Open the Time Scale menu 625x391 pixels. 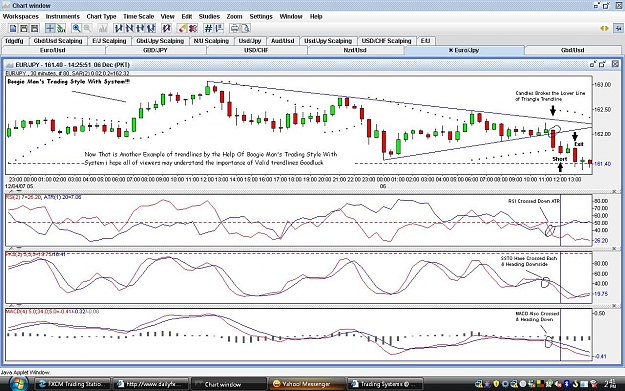tap(138, 16)
